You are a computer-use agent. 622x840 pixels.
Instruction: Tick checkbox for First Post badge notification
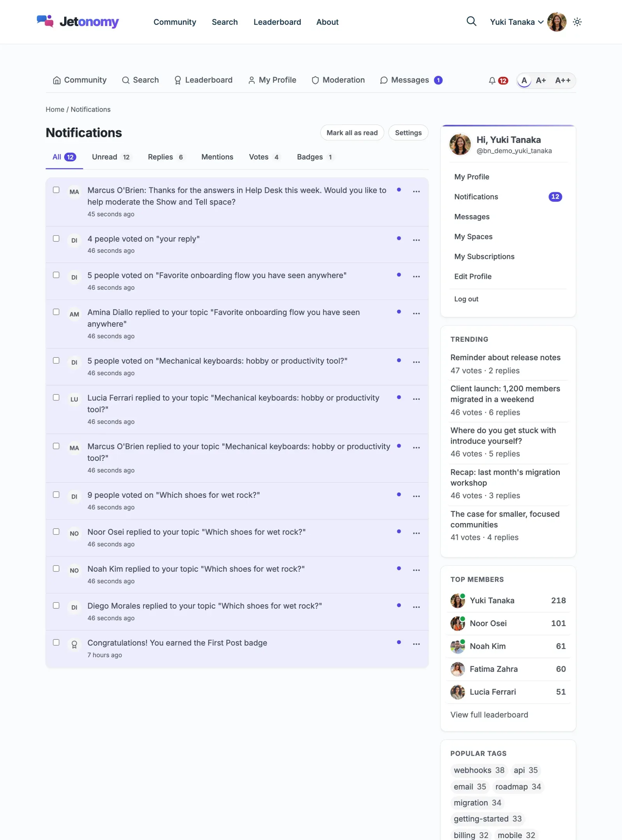tap(56, 642)
